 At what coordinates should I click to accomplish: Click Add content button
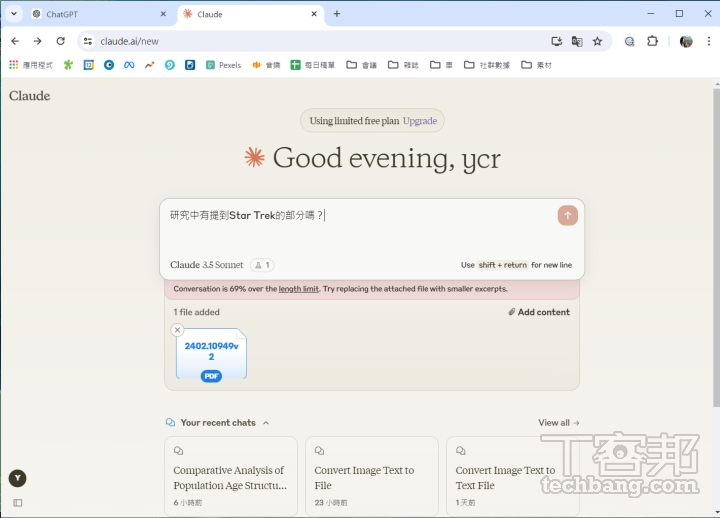click(539, 312)
